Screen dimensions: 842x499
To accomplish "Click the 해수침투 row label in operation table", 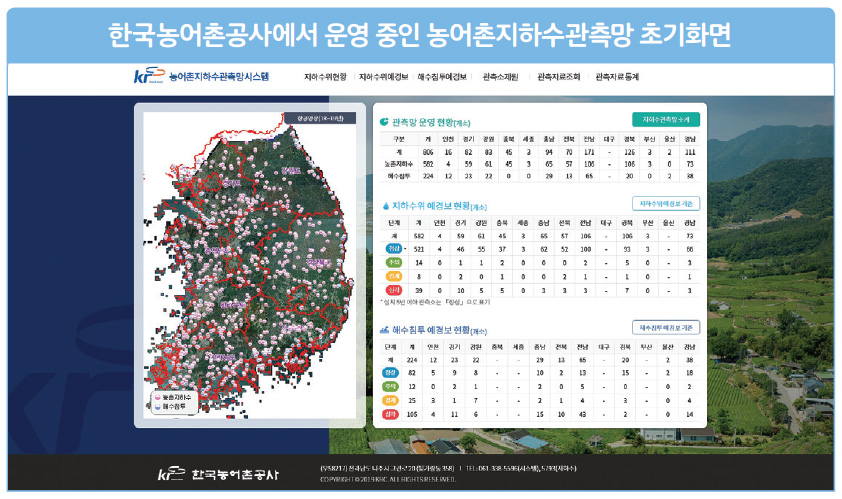I will [x=398, y=176].
